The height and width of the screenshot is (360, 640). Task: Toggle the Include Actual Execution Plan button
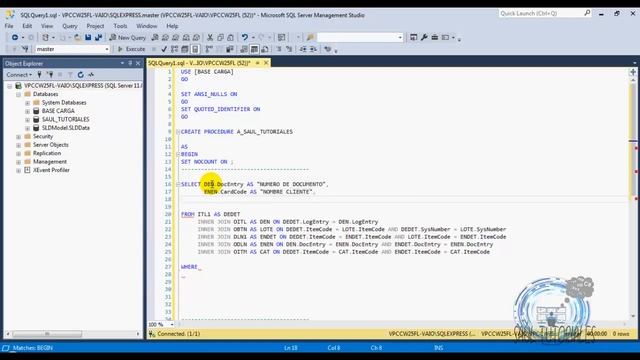(209, 49)
